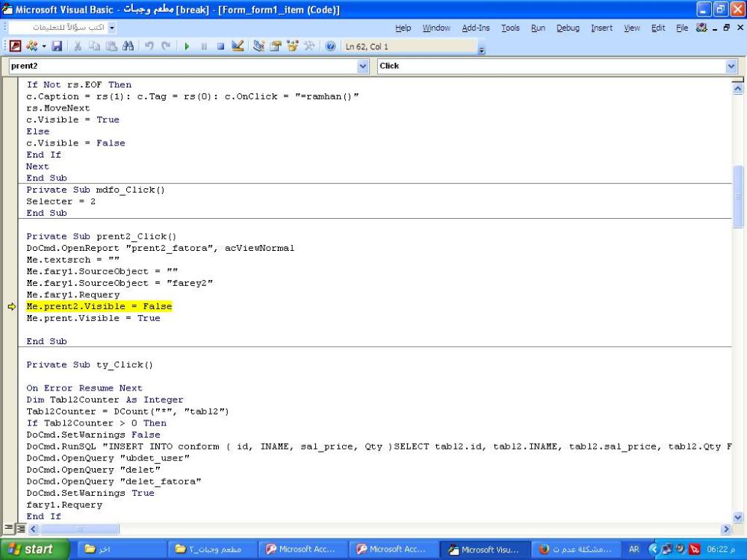
Task: Toggle Design Mode icon
Action: click(x=238, y=46)
